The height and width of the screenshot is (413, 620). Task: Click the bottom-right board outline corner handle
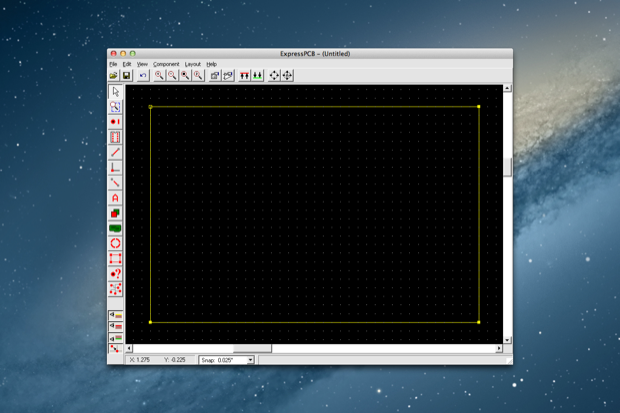(479, 322)
